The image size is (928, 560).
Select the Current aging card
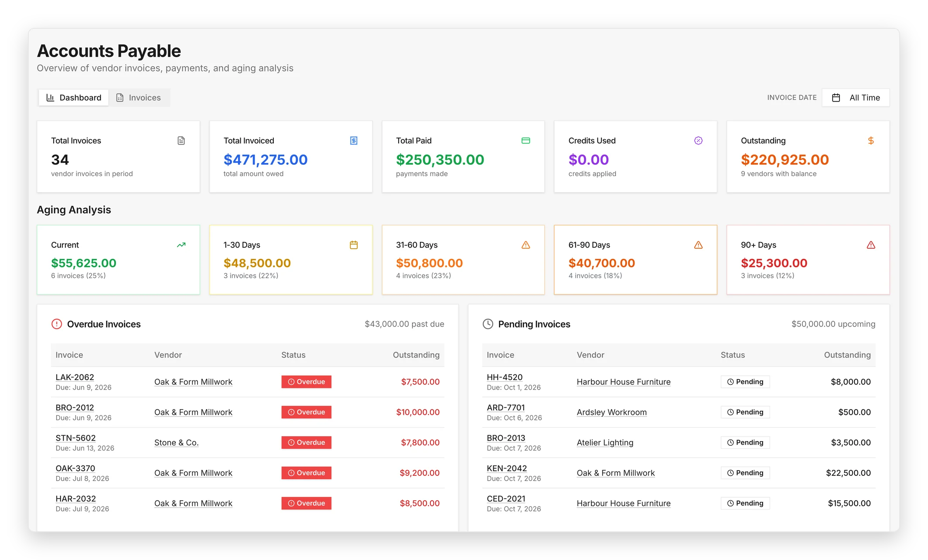pos(119,260)
